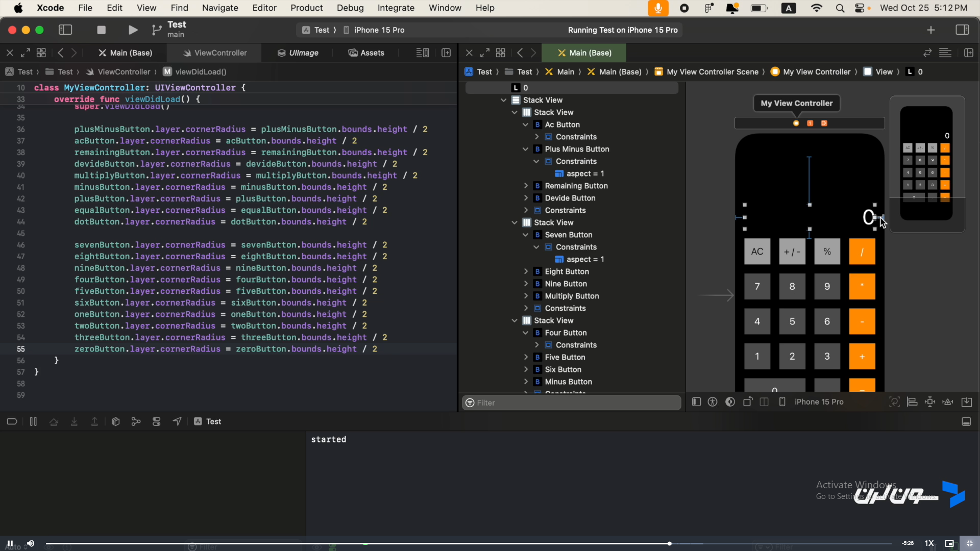
Task: Open the related items grid icon in left editor
Action: coord(41,53)
